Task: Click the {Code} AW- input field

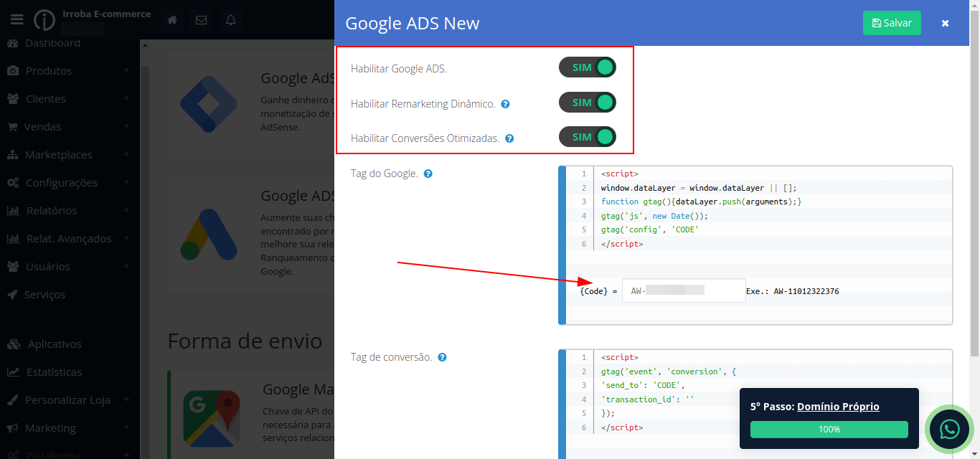Action: pos(684,290)
